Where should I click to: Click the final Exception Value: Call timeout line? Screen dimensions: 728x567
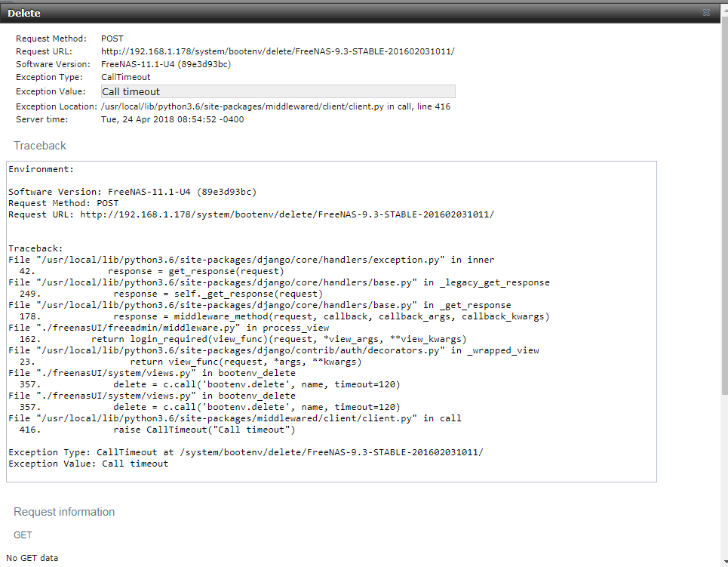88,464
